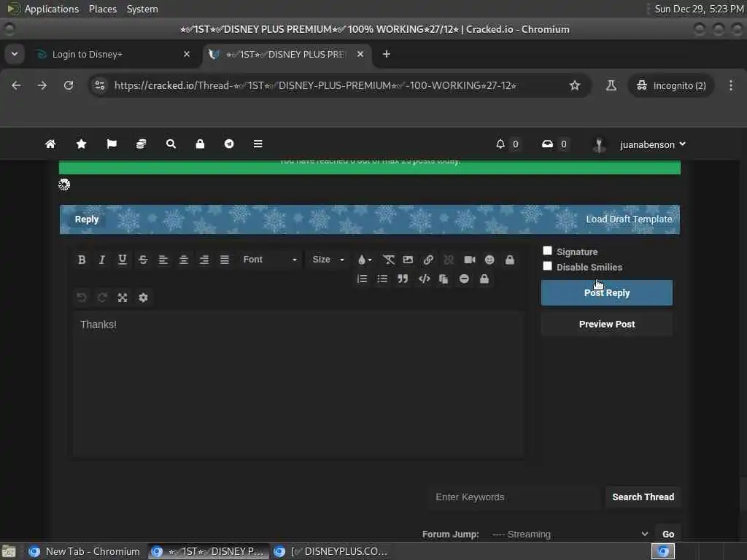Apply strikethrough formatting in editor
This screenshot has height=560, width=747.
(x=143, y=260)
